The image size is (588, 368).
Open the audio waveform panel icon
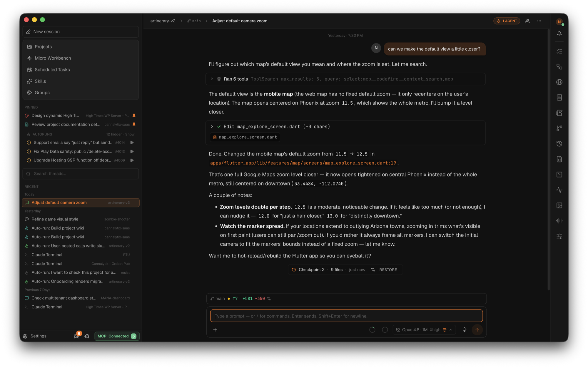click(x=559, y=221)
